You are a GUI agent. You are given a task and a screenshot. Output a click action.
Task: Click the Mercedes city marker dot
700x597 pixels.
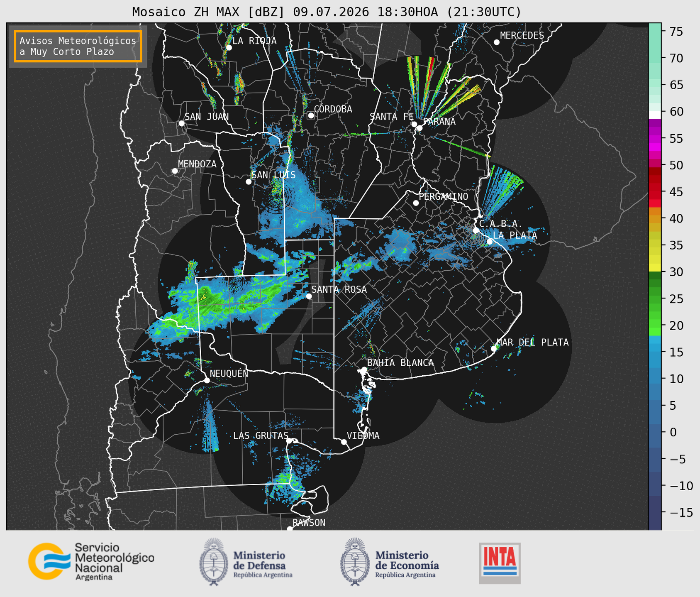tap(497, 42)
